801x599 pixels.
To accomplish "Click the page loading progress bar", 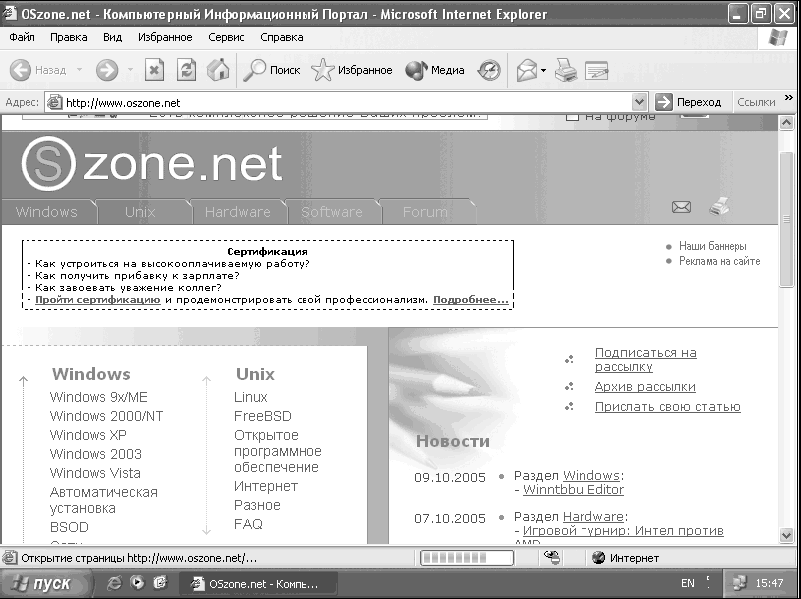I will (466, 558).
